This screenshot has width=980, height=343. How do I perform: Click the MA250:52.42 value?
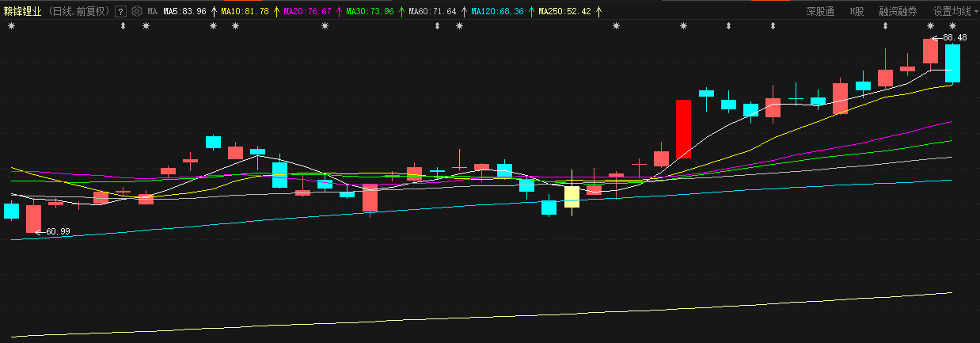564,12
